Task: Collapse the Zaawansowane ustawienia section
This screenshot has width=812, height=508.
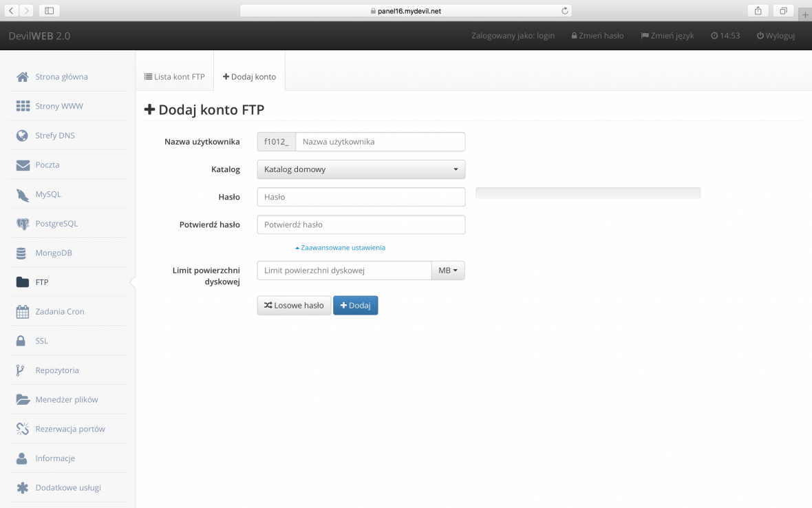Action: pyautogui.click(x=340, y=247)
